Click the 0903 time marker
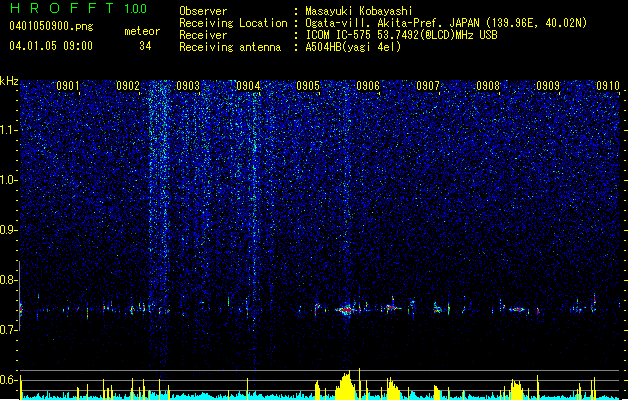 coord(188,86)
